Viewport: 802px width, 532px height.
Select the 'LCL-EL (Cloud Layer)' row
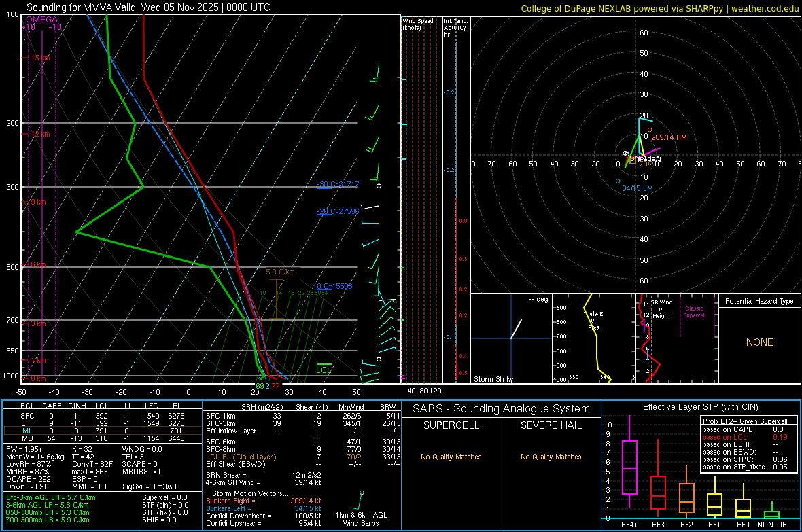(x=303, y=457)
